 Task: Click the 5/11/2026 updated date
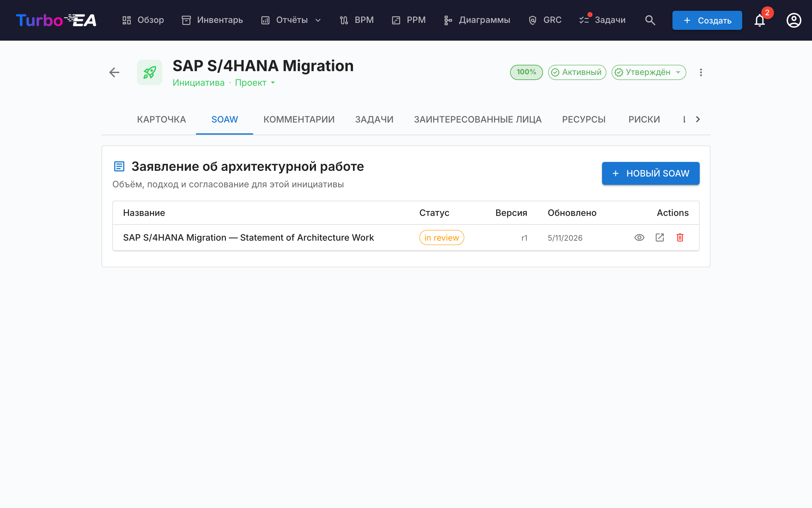pos(565,238)
